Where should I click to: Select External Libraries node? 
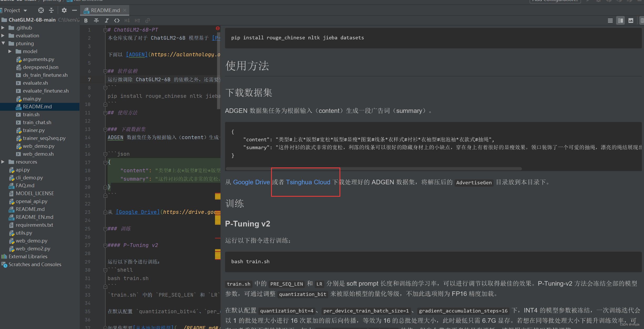(x=28, y=256)
